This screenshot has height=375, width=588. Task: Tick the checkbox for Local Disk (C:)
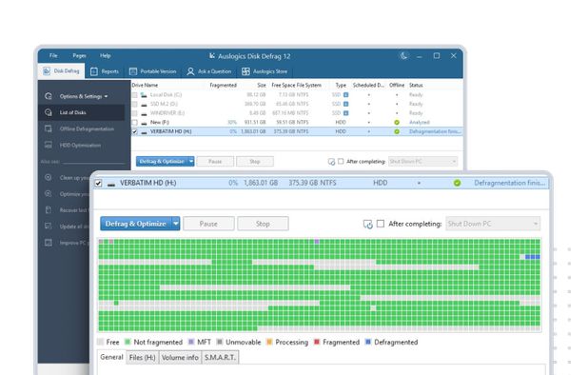(x=134, y=95)
